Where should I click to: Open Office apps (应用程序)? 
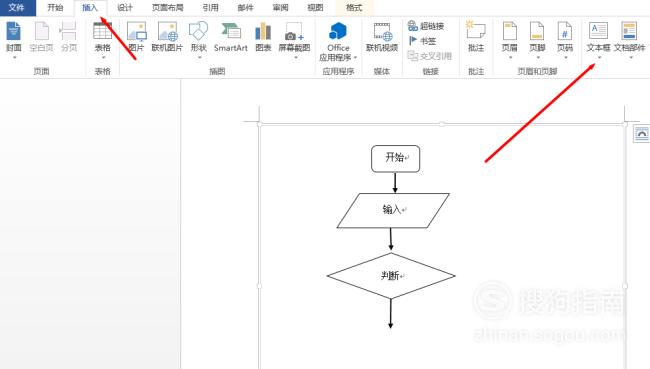pos(338,41)
